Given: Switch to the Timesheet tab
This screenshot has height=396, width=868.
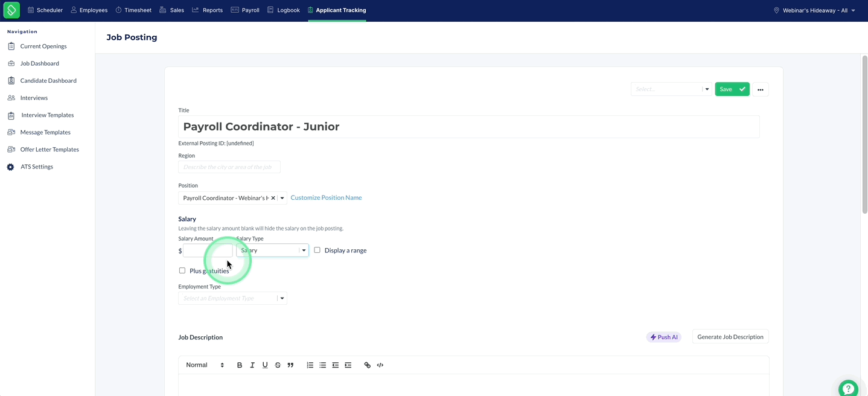Looking at the screenshot, I should tap(133, 10).
